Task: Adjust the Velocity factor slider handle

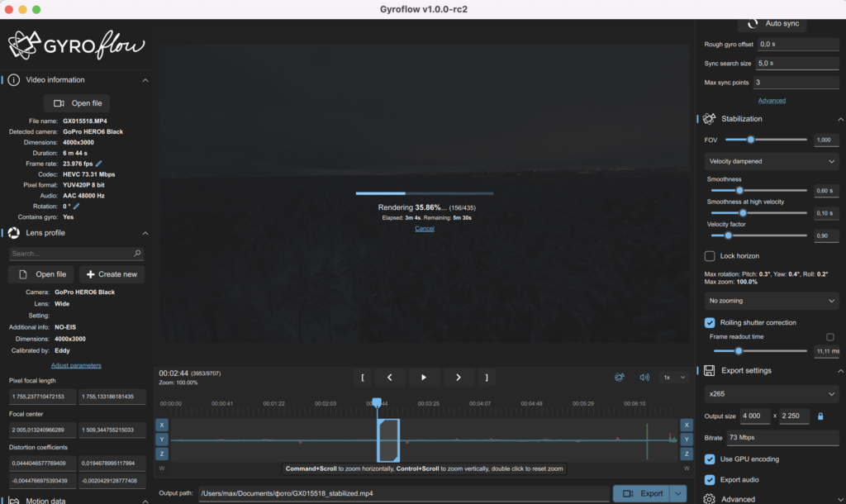Action: tap(729, 235)
